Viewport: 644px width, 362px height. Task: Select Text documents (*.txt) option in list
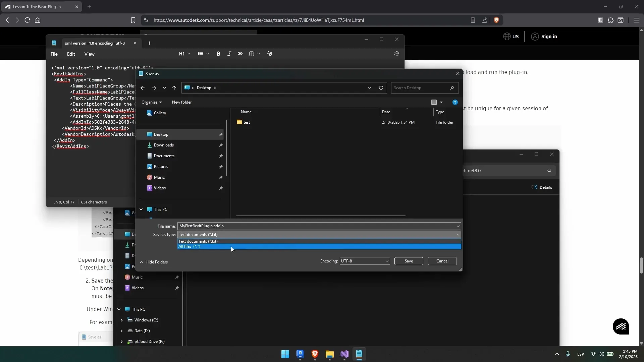[x=319, y=241]
